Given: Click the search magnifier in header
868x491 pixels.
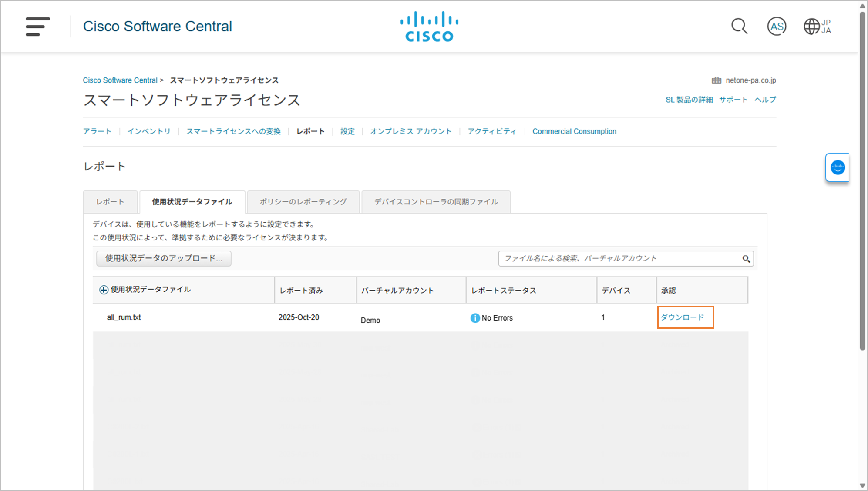Looking at the screenshot, I should point(739,27).
